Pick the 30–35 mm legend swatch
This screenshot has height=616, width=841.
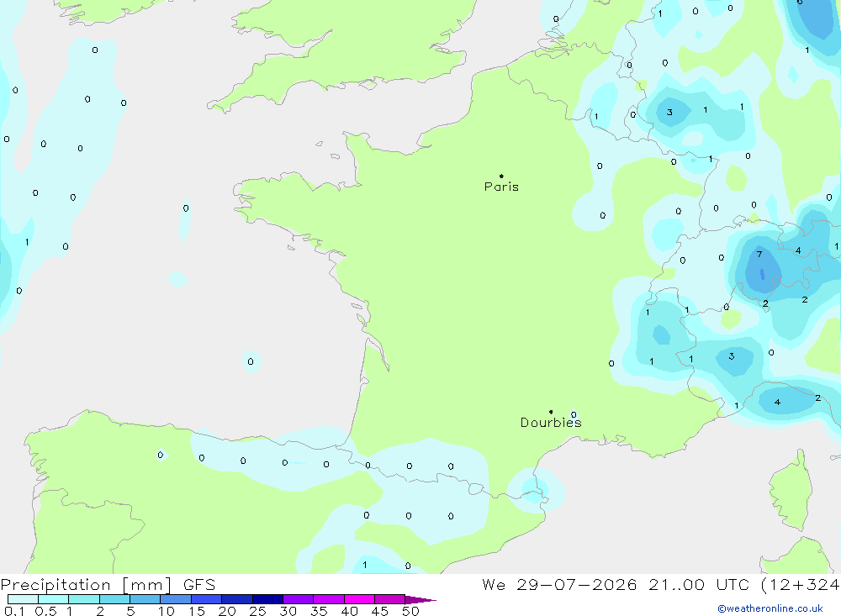(x=298, y=599)
